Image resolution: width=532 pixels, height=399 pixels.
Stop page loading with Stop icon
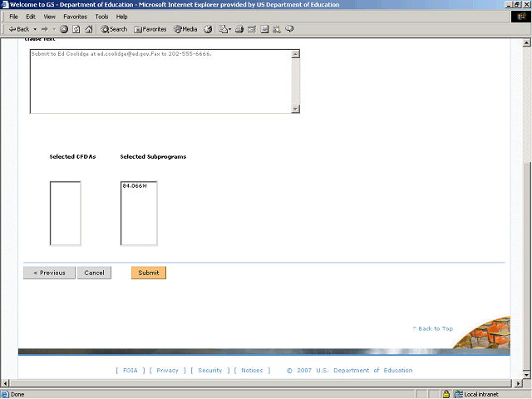pos(64,29)
